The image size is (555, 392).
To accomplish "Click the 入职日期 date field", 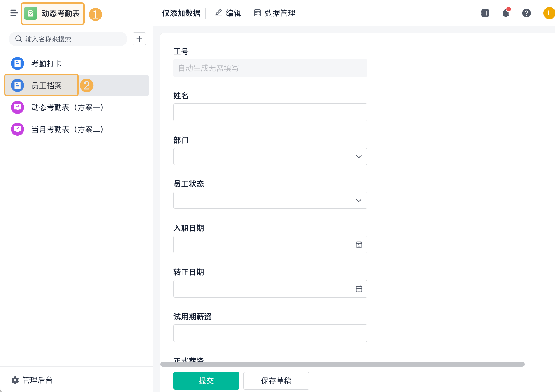I will click(x=270, y=244).
